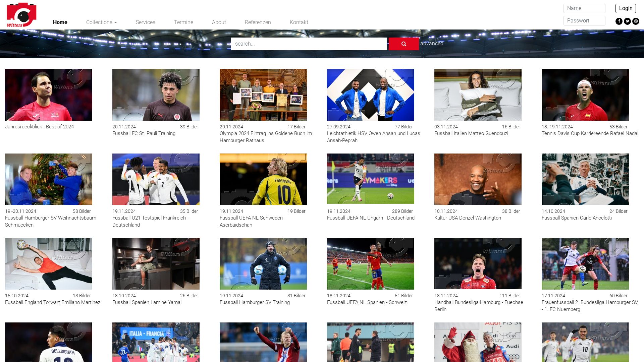Click 'Fussball FC St. Pauli Training' title
Screen dimensions: 644x362
144,133
